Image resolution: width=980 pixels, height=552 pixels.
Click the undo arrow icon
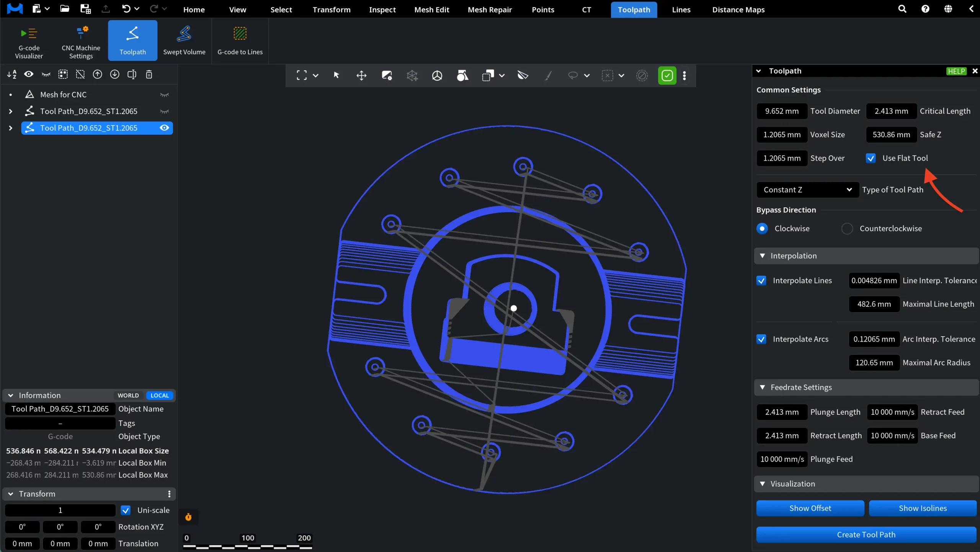126,9
